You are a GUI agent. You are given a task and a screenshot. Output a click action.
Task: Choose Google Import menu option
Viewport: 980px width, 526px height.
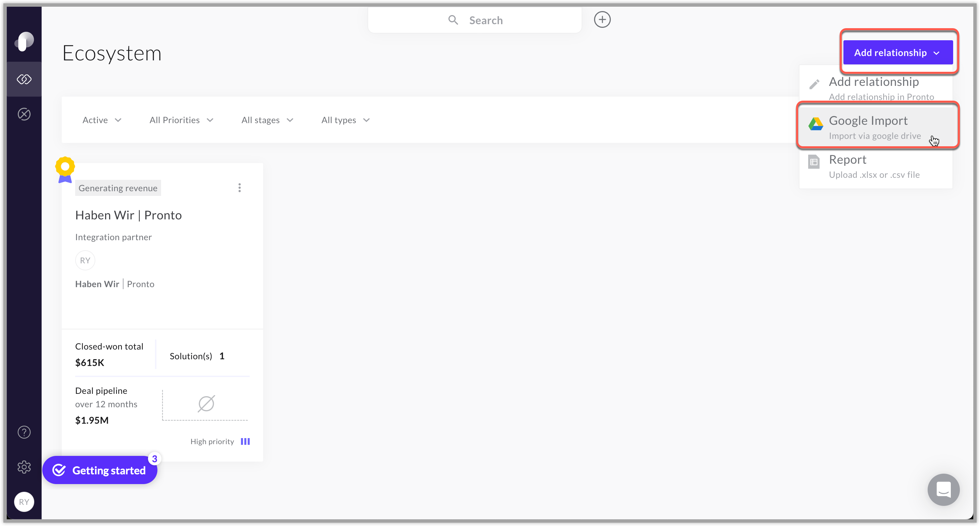(876, 127)
